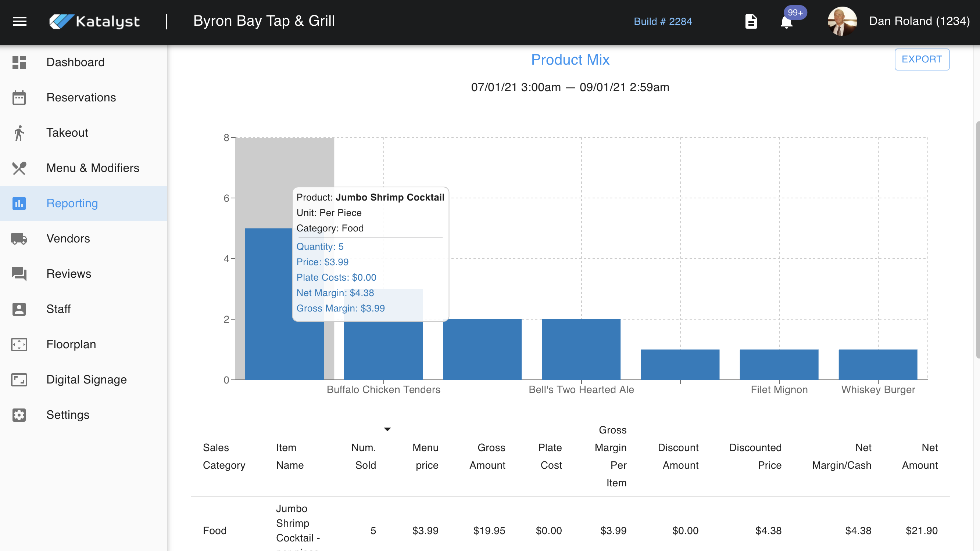Click the EXPORT button

pyautogui.click(x=922, y=59)
